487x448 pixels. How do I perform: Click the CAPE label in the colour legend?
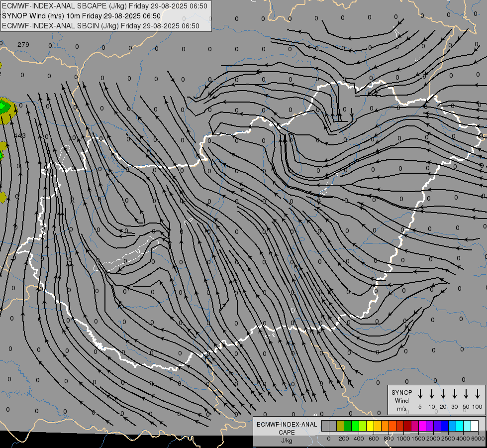click(287, 433)
